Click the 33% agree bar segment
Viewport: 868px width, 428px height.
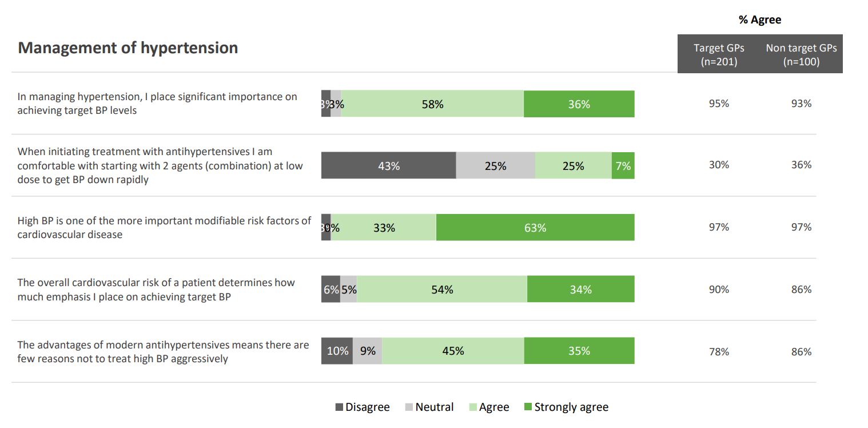coord(384,228)
